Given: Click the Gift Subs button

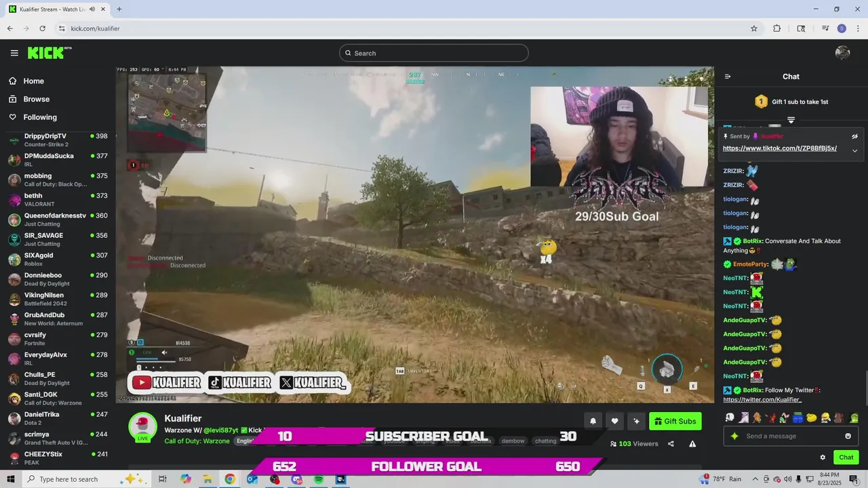Looking at the screenshot, I should [x=675, y=421].
